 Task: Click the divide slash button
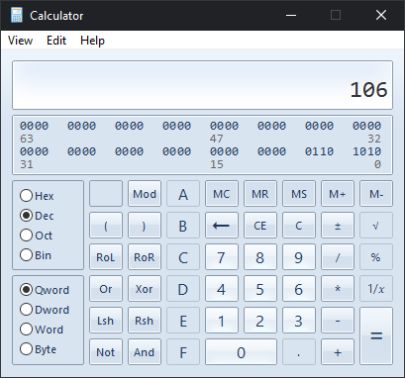tap(337, 257)
